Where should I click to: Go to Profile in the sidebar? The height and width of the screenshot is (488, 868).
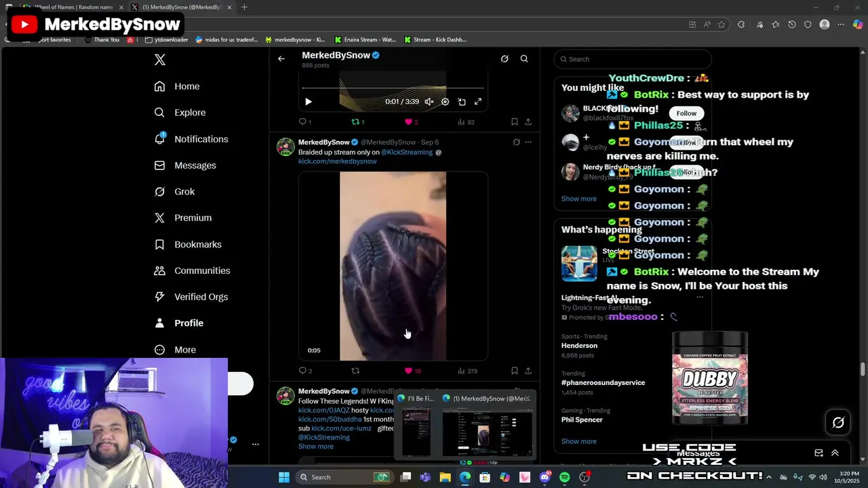[179, 323]
